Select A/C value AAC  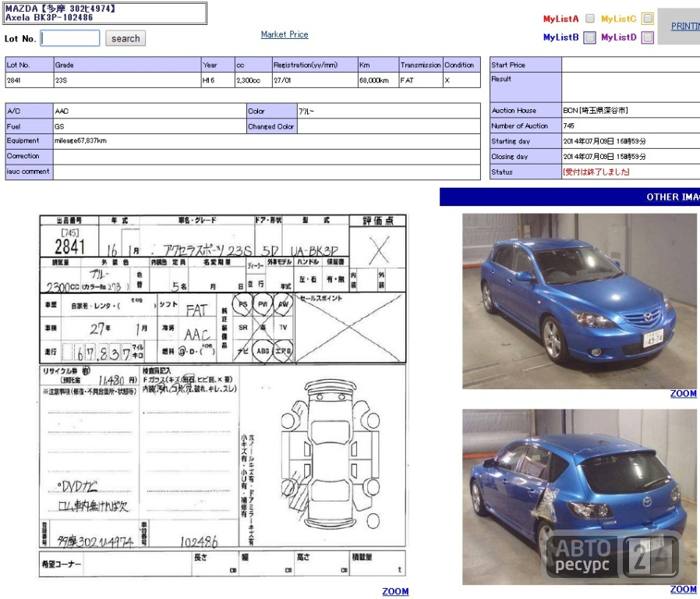(62, 112)
